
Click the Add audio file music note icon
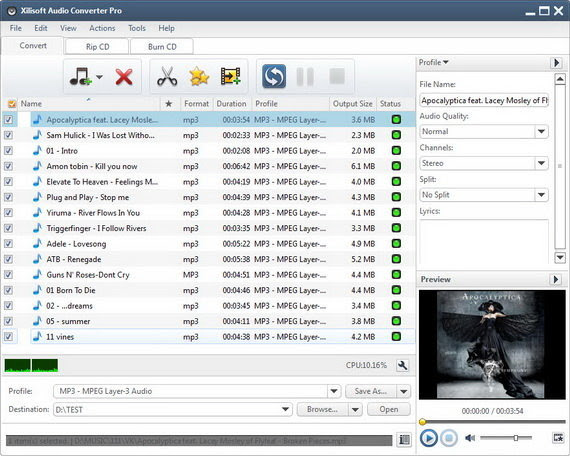80,77
